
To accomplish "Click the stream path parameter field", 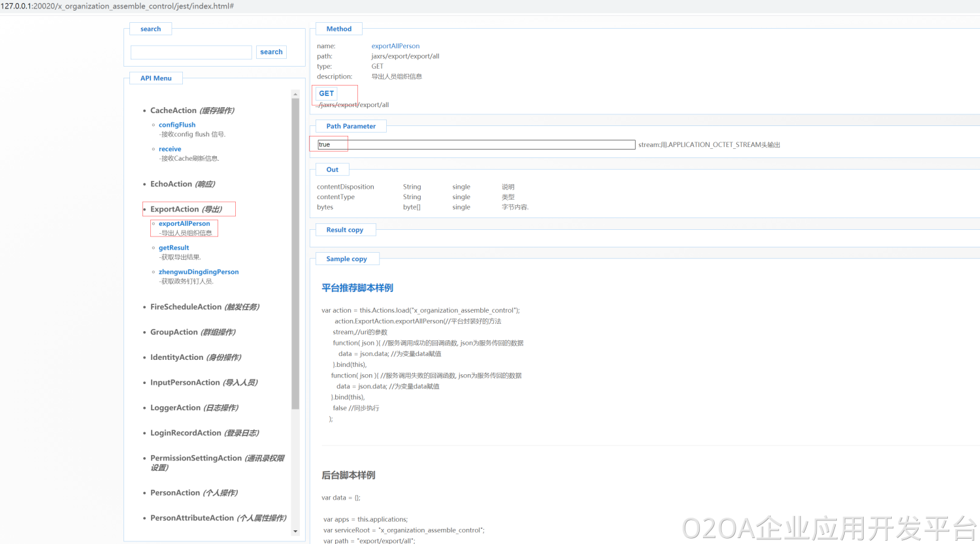I will pos(476,144).
